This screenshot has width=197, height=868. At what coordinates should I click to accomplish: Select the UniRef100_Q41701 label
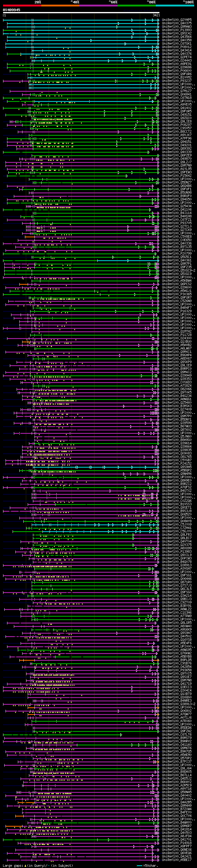click(177, 839)
